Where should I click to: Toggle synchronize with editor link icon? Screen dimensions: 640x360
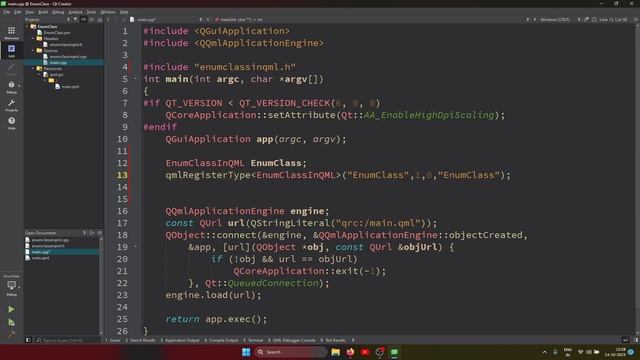click(84, 20)
